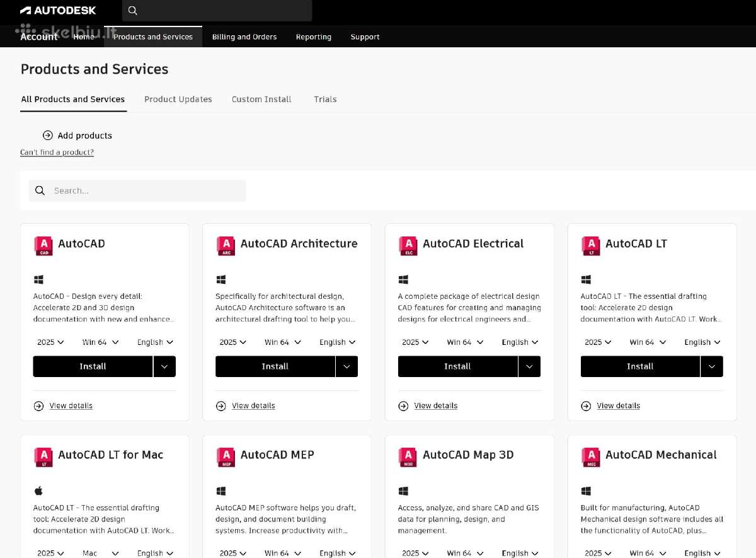This screenshot has width=756, height=558.
Task: Expand Install options arrow for AutoCAD
Action: [x=164, y=366]
